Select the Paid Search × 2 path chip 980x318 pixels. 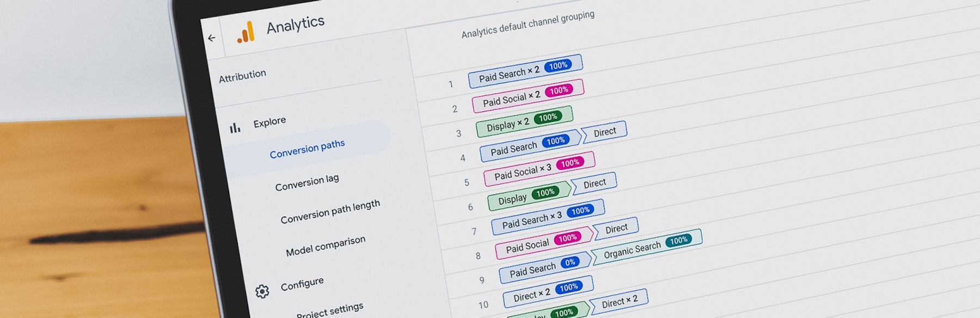[509, 74]
